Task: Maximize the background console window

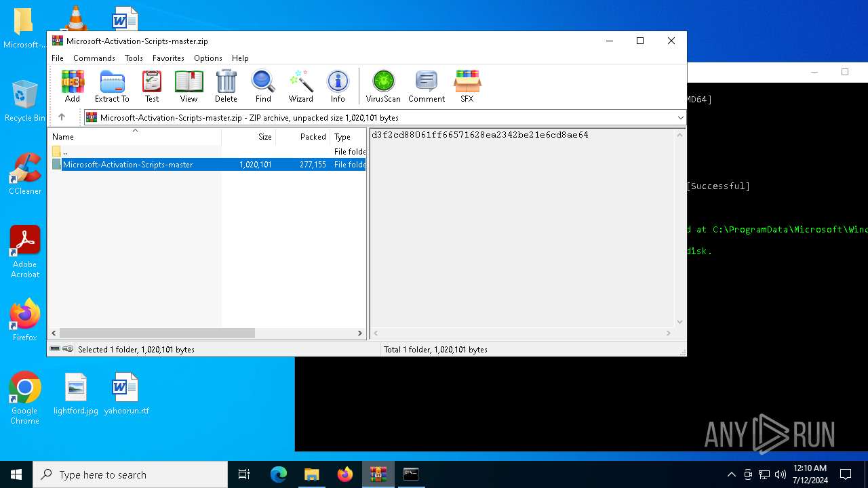Action: (845, 72)
